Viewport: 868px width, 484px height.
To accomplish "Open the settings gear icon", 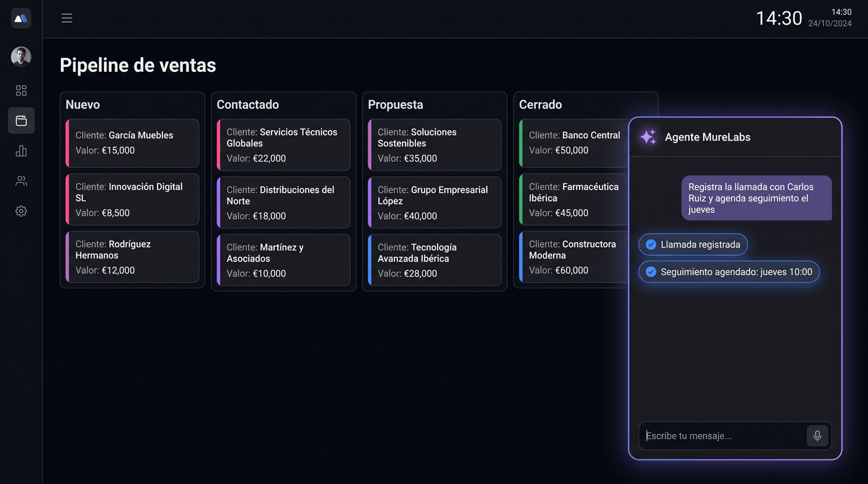I will (x=21, y=211).
